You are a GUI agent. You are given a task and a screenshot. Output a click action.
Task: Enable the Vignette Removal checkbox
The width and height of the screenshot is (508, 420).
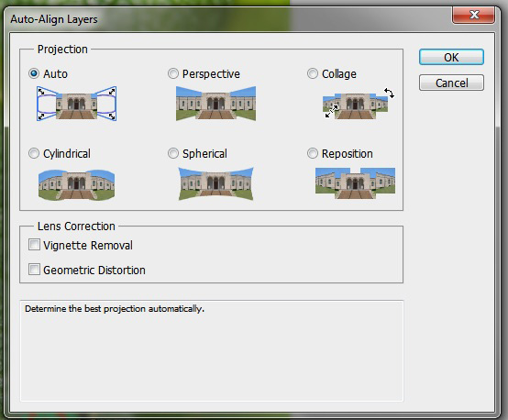tap(34, 245)
